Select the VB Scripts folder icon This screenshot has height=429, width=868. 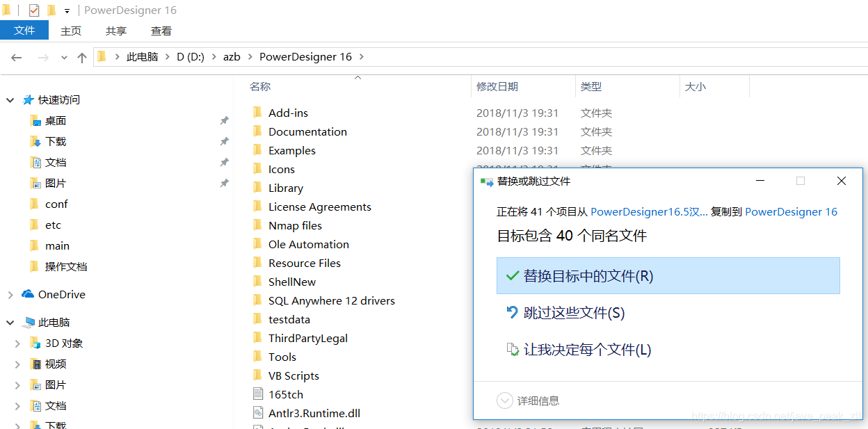[x=257, y=375]
